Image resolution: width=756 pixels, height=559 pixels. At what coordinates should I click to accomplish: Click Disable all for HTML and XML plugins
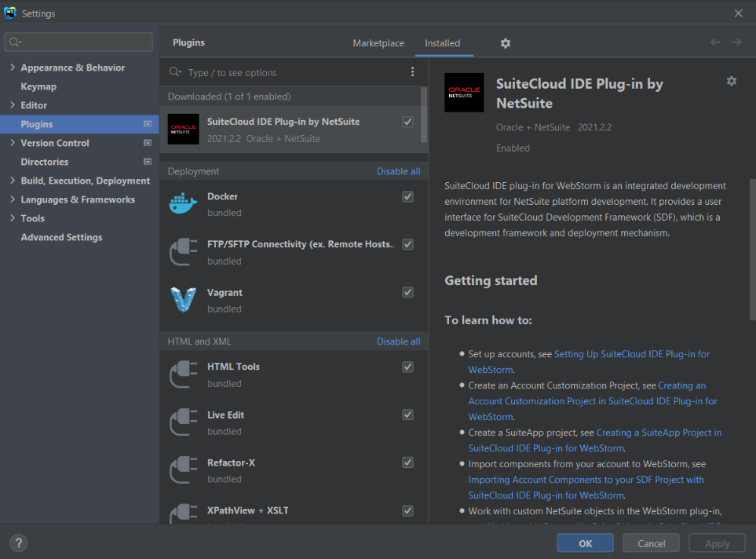point(398,342)
